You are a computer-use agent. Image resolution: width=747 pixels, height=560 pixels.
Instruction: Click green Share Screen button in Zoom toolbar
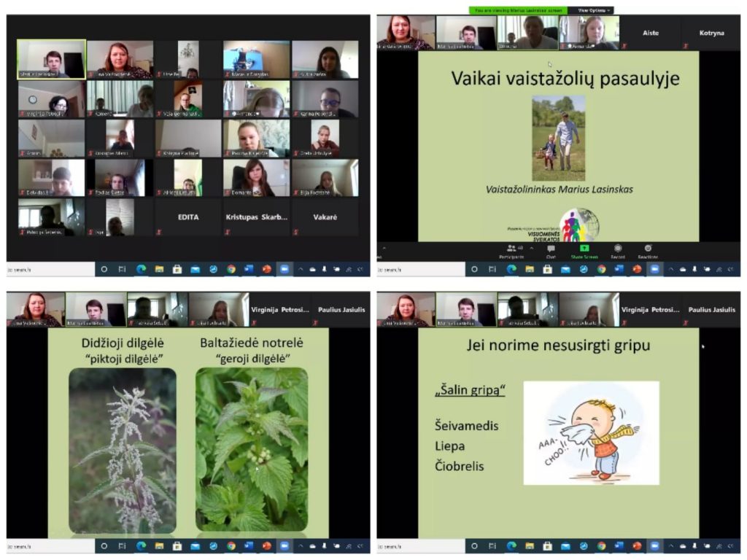pyautogui.click(x=584, y=252)
